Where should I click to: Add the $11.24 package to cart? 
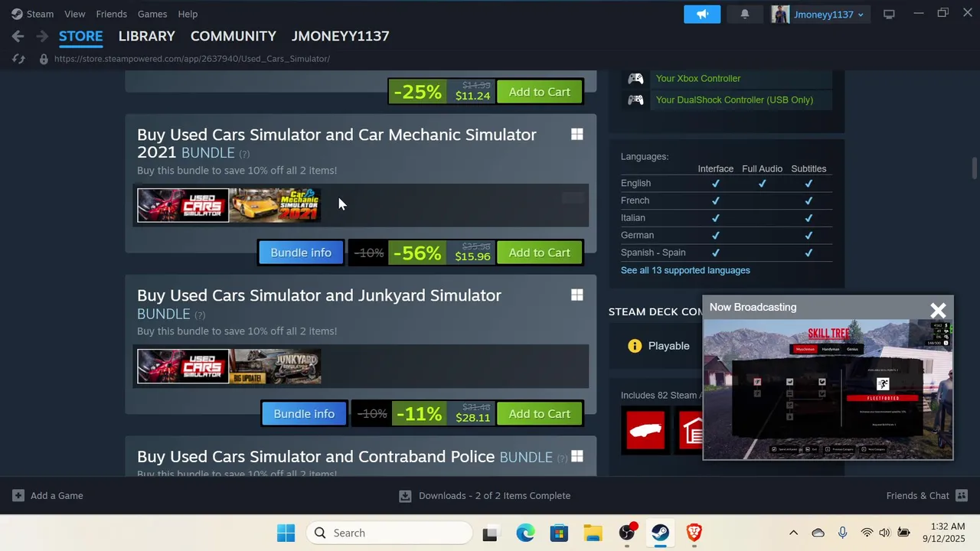pyautogui.click(x=540, y=92)
